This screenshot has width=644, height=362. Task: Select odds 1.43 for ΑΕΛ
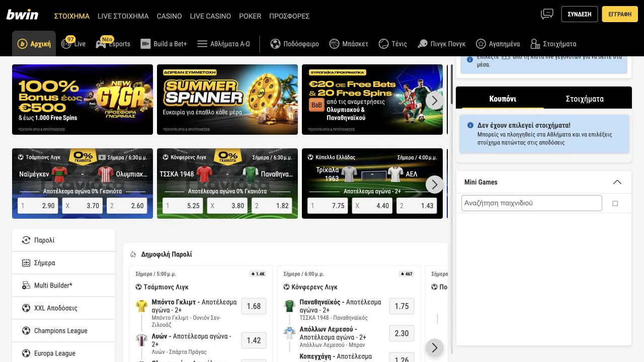pos(417,206)
